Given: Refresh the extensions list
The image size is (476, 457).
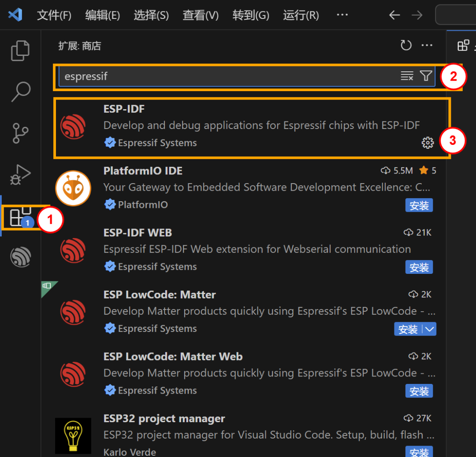Looking at the screenshot, I should (x=406, y=45).
